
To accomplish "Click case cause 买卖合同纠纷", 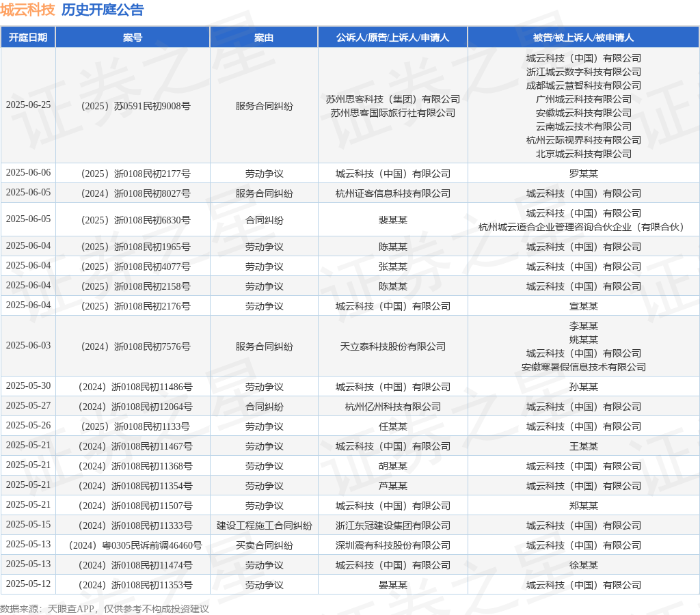I will [265, 545].
